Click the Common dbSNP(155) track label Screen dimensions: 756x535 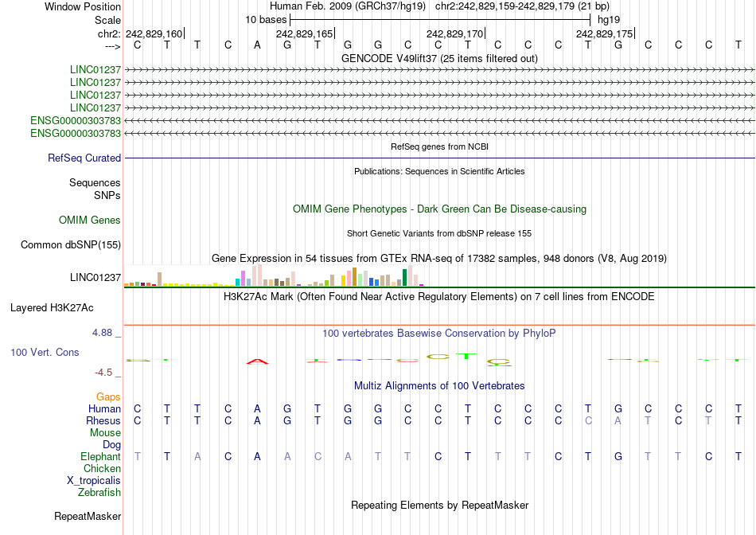pyautogui.click(x=70, y=244)
